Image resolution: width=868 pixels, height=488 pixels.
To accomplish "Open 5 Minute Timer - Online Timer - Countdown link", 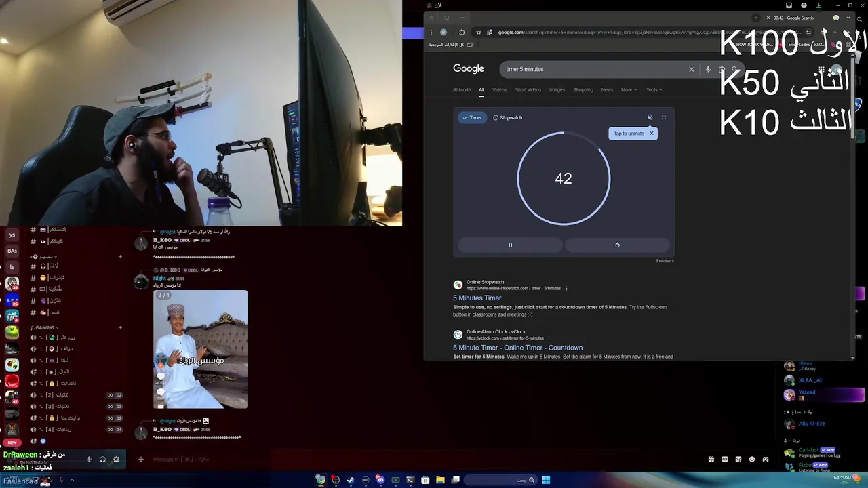I will [x=518, y=348].
